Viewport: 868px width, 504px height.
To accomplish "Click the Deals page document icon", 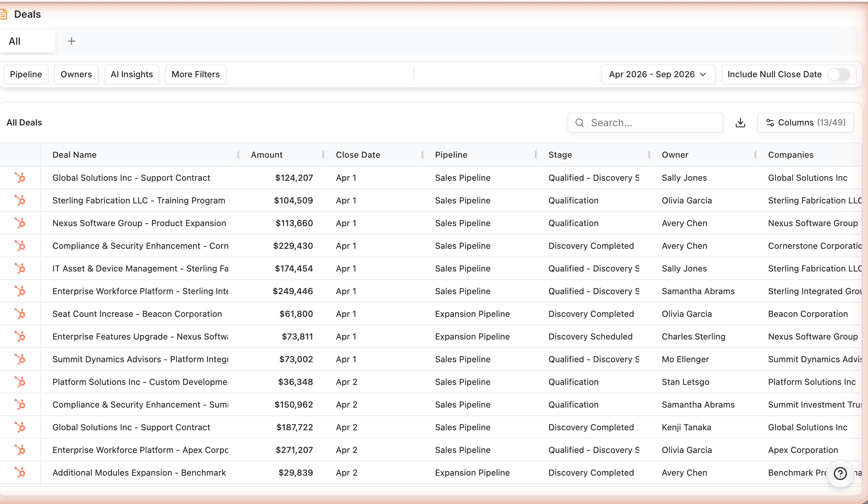I will [x=4, y=14].
